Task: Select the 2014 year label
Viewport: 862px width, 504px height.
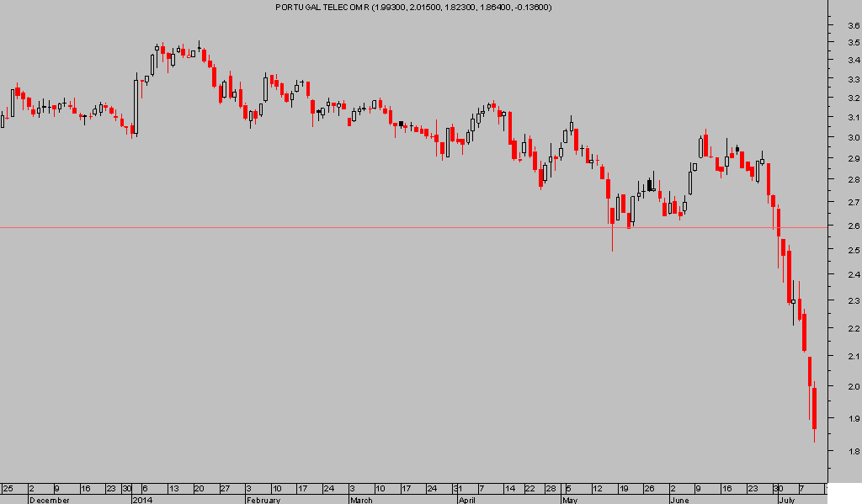Action: pos(143,500)
